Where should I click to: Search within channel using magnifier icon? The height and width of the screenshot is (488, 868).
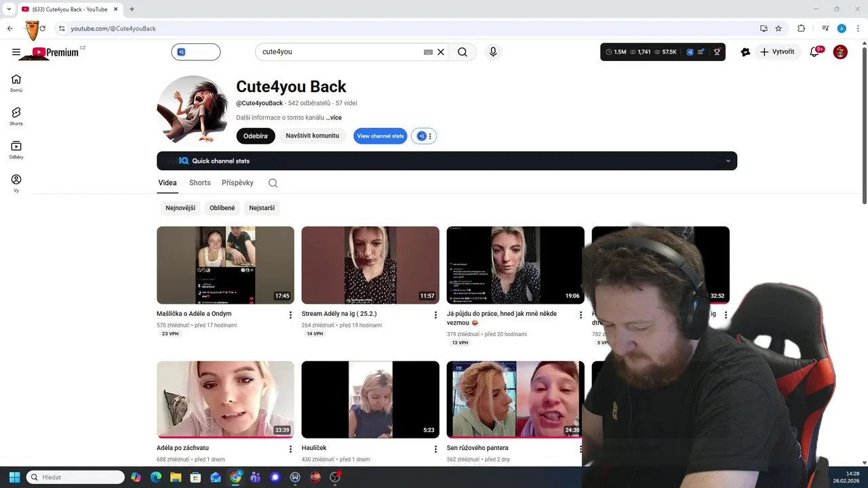[x=273, y=183]
